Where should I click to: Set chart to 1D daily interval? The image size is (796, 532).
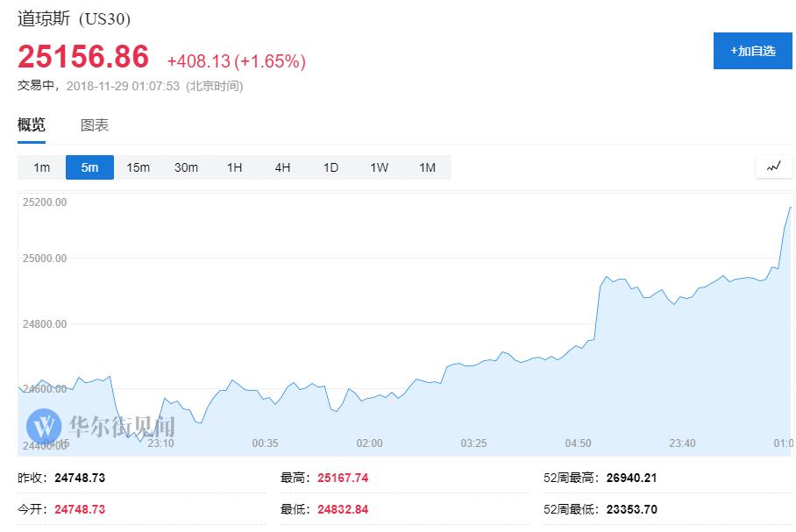[x=330, y=167]
